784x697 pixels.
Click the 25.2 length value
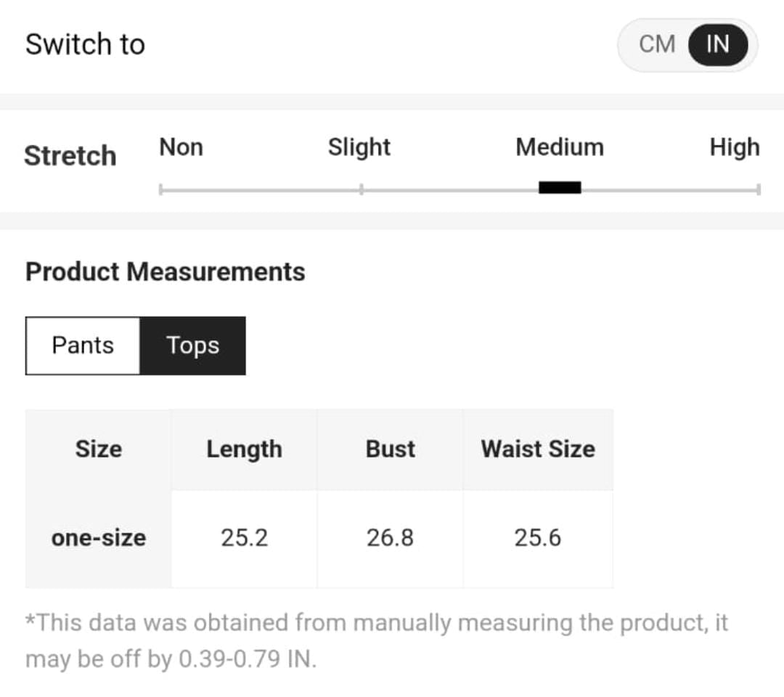point(244,538)
